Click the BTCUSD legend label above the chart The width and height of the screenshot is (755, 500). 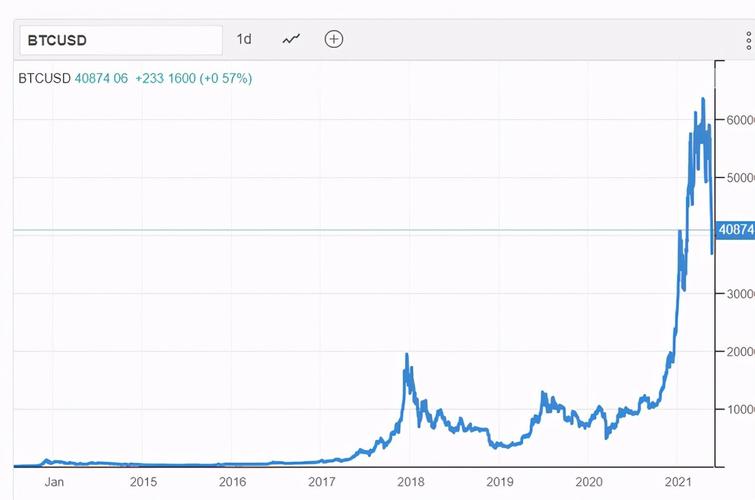pos(44,78)
